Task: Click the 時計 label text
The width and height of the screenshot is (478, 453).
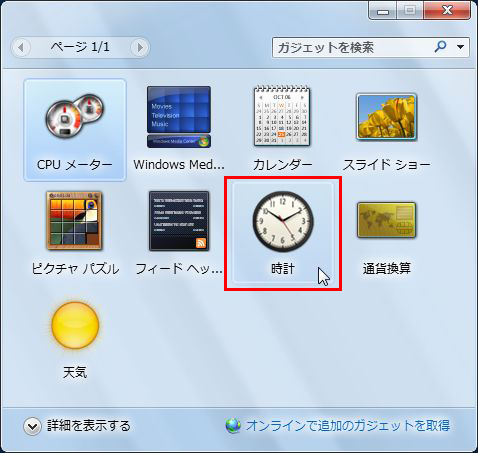Action: [x=283, y=269]
